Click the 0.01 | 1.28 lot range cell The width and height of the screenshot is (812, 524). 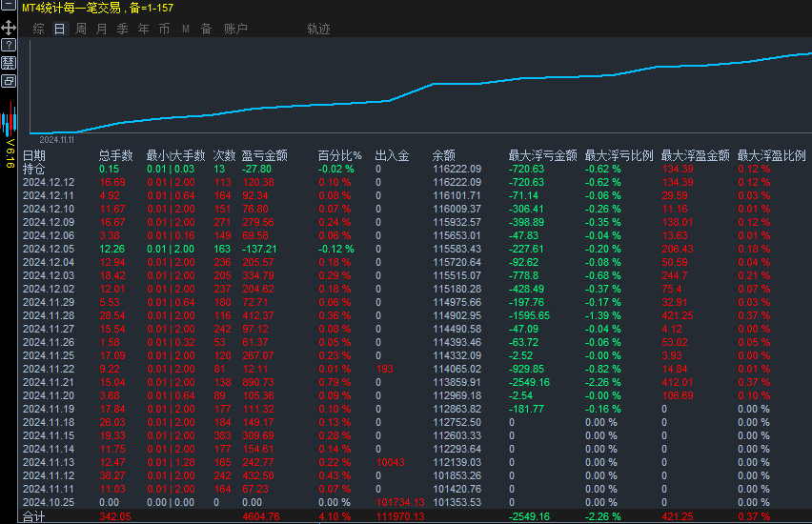click(171, 462)
